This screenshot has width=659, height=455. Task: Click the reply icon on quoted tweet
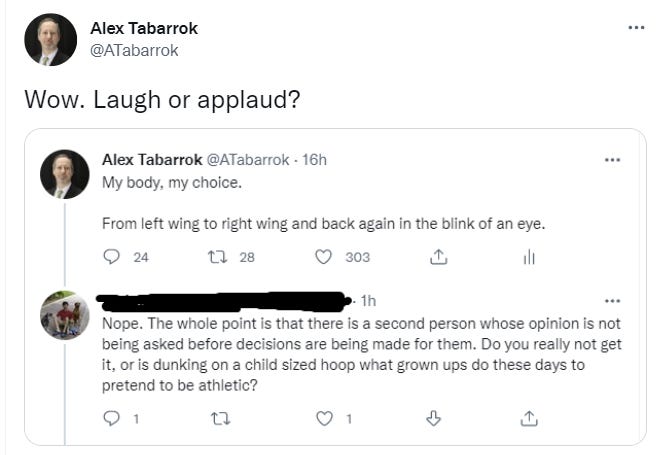coord(112,257)
